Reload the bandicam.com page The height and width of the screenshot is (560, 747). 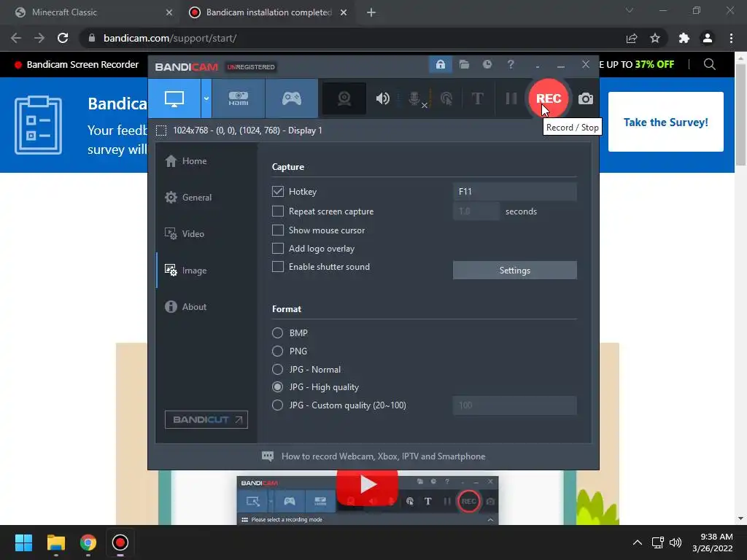(63, 38)
